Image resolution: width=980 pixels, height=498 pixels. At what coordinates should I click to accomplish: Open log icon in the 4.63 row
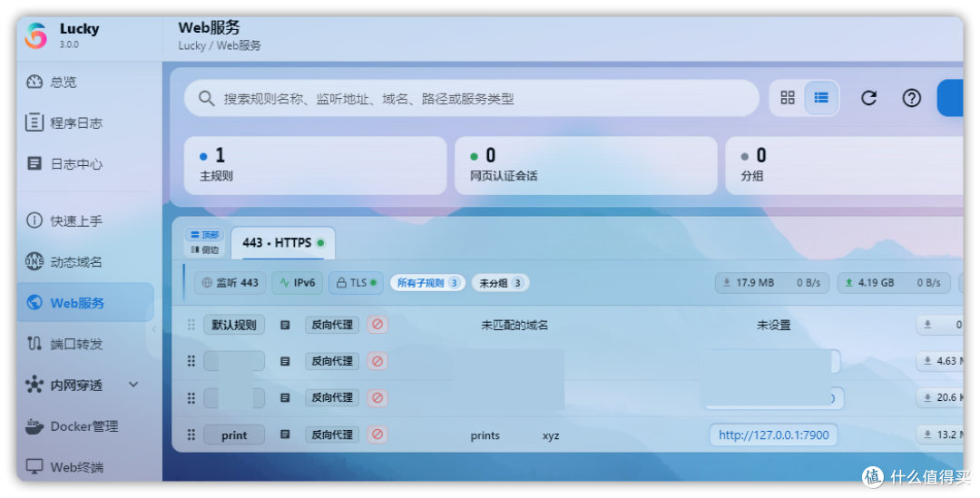pyautogui.click(x=285, y=361)
